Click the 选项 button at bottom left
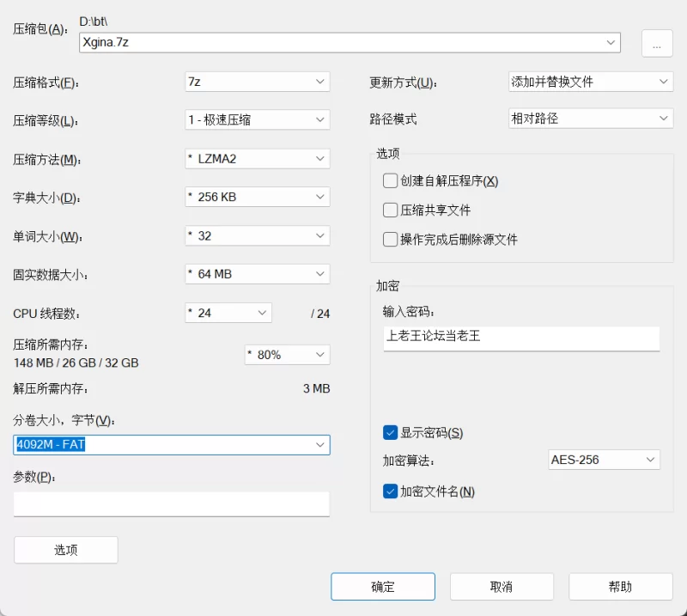 [x=66, y=550]
